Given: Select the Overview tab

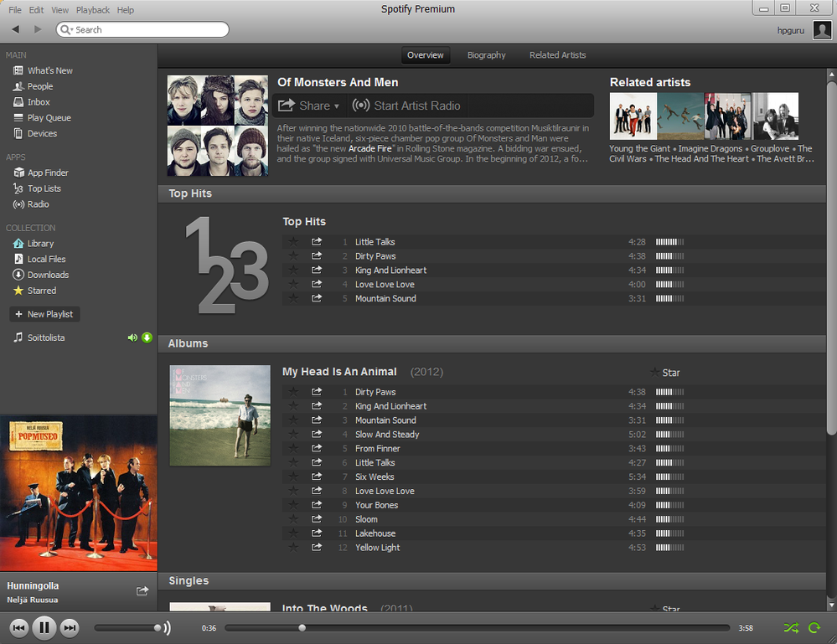Looking at the screenshot, I should pyautogui.click(x=426, y=55).
